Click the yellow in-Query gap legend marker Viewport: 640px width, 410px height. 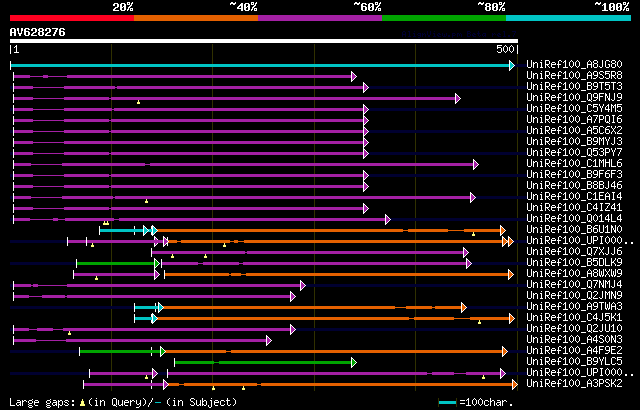click(82, 403)
